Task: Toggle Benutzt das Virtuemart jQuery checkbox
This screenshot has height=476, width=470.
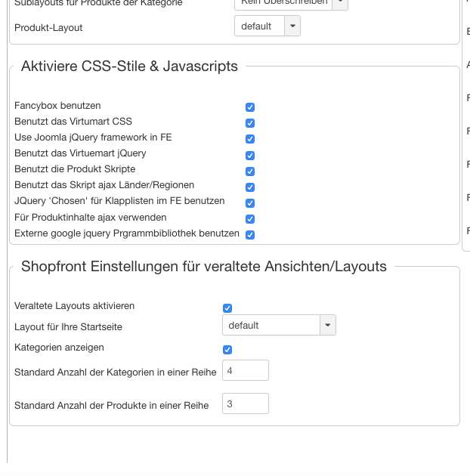Action: point(250,155)
